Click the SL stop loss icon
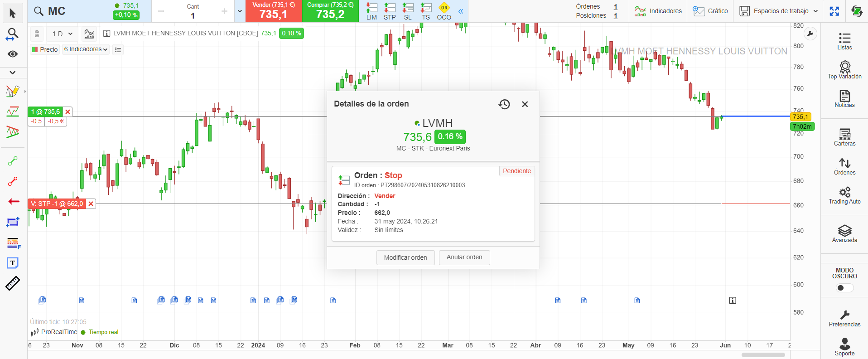868x359 pixels. (408, 11)
